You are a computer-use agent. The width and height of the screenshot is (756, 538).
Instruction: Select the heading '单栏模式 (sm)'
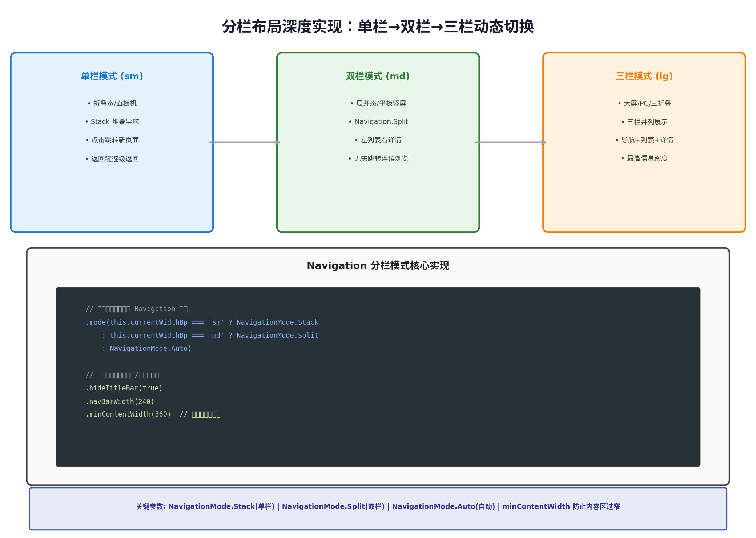click(112, 76)
